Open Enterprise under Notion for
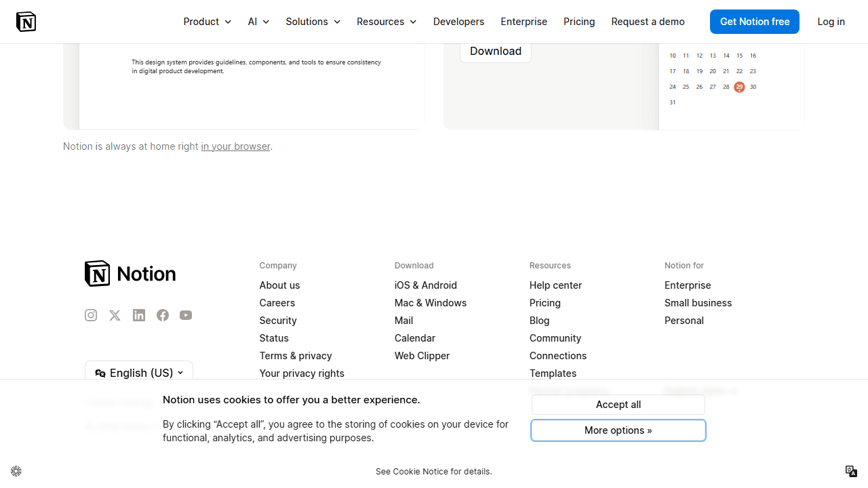 [x=688, y=285]
